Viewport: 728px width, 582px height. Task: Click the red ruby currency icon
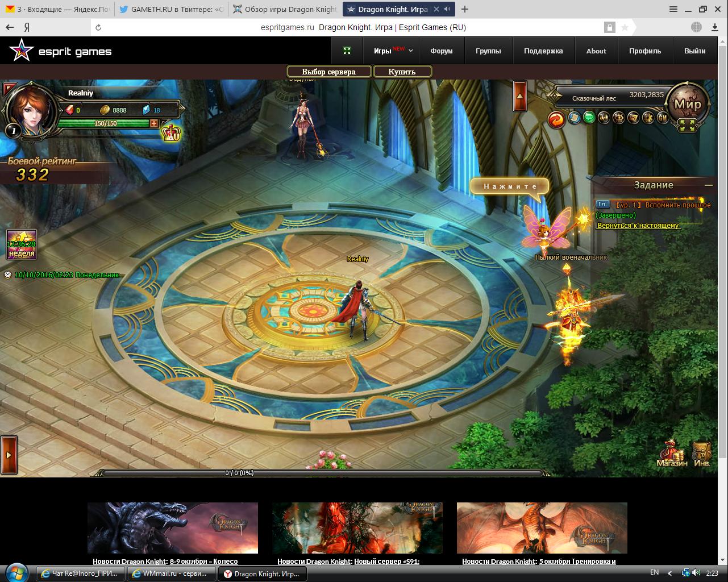(x=70, y=110)
